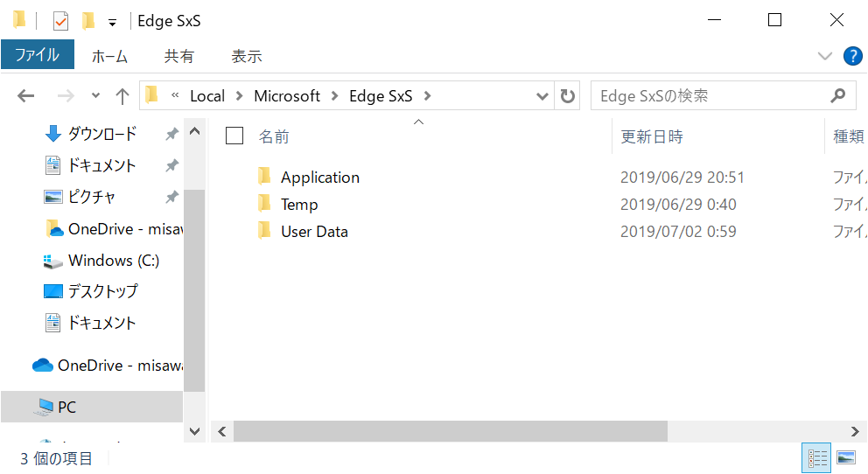Click the search magnifier icon
The height and width of the screenshot is (474, 868).
[x=837, y=96]
